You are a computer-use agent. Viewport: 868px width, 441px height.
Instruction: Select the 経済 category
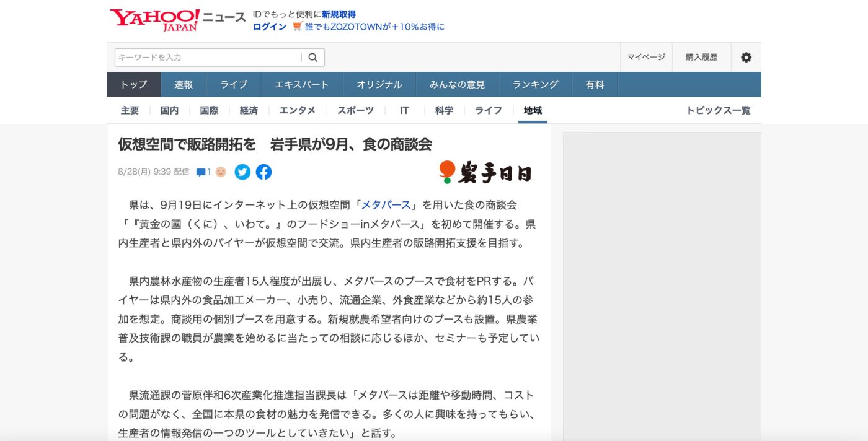pos(249,110)
